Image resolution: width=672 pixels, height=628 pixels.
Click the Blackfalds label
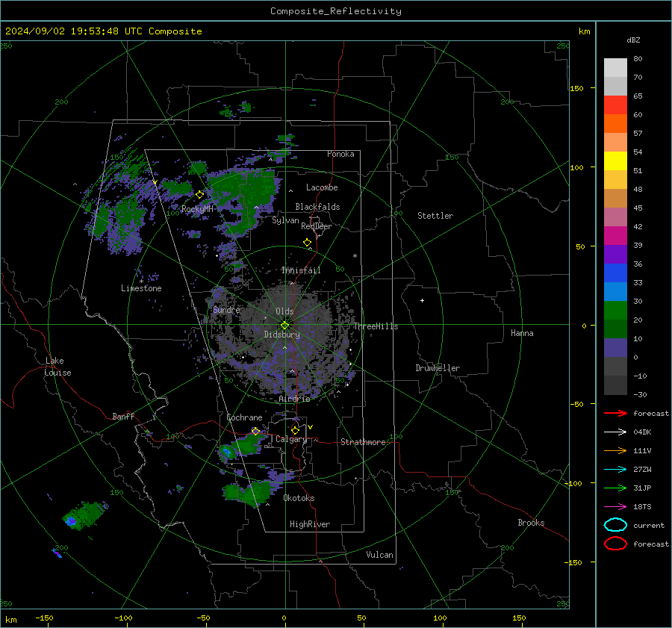click(317, 207)
